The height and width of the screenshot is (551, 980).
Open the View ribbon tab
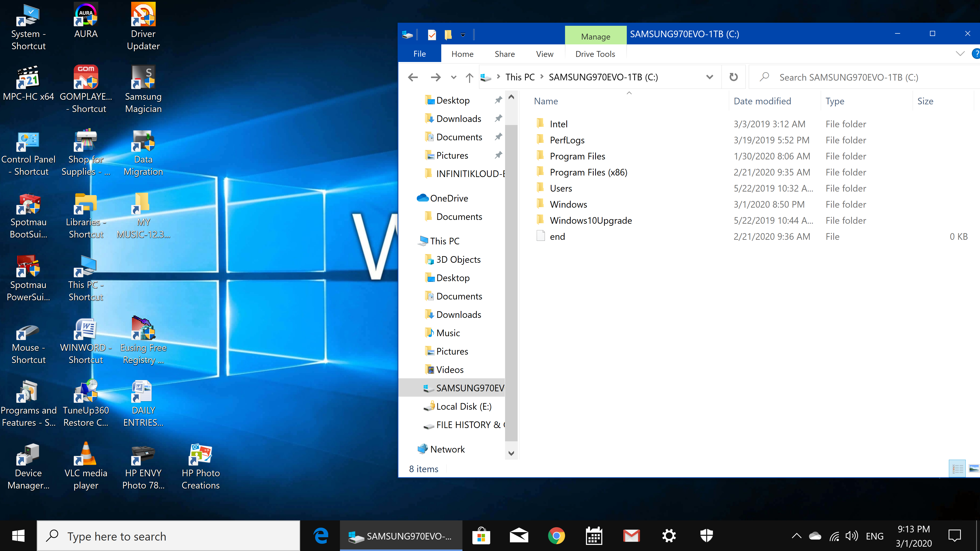(544, 54)
